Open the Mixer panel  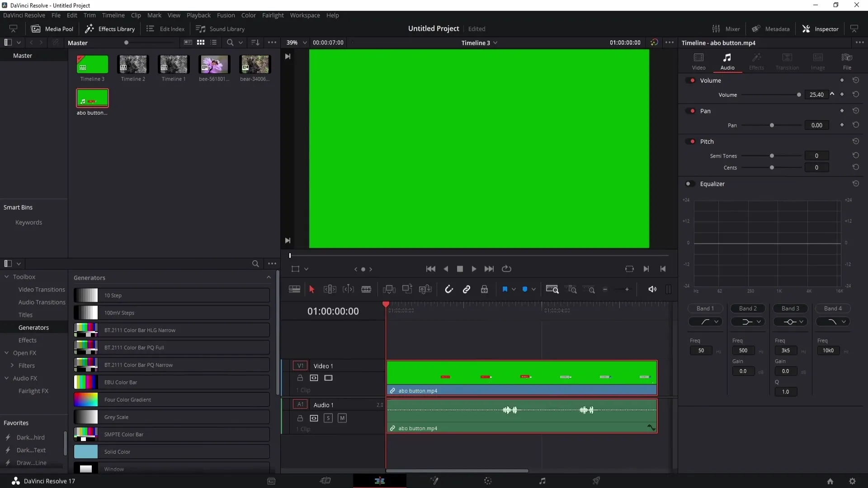coord(726,29)
